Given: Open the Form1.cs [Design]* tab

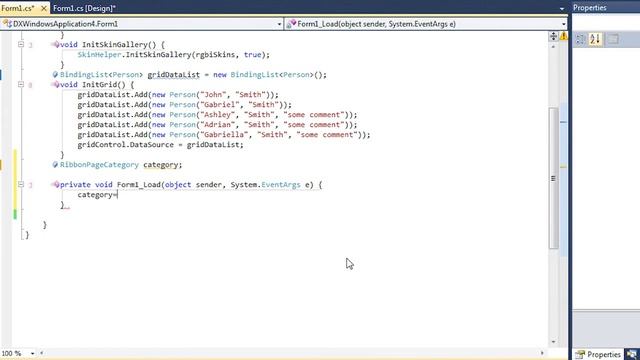Looking at the screenshot, I should coord(84,8).
